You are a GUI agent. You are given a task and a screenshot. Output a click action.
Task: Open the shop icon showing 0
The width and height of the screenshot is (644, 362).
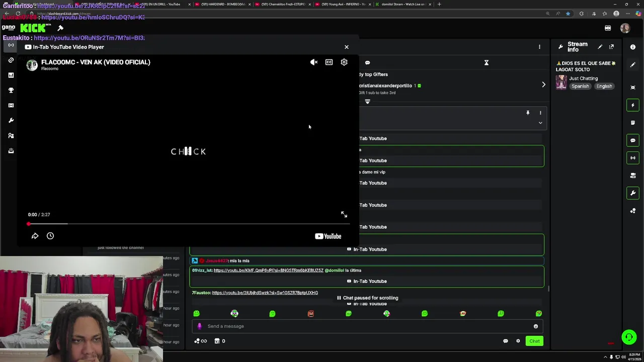(220, 341)
